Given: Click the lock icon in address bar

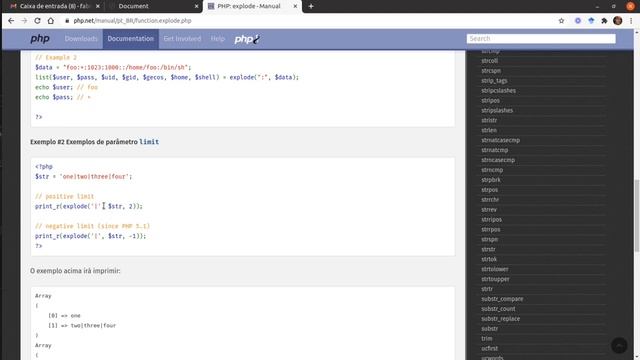Looking at the screenshot, I should [67, 21].
